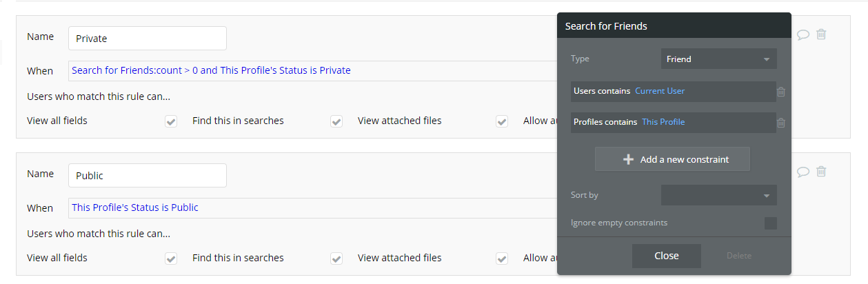Click Add a new constraint button

coord(672,159)
